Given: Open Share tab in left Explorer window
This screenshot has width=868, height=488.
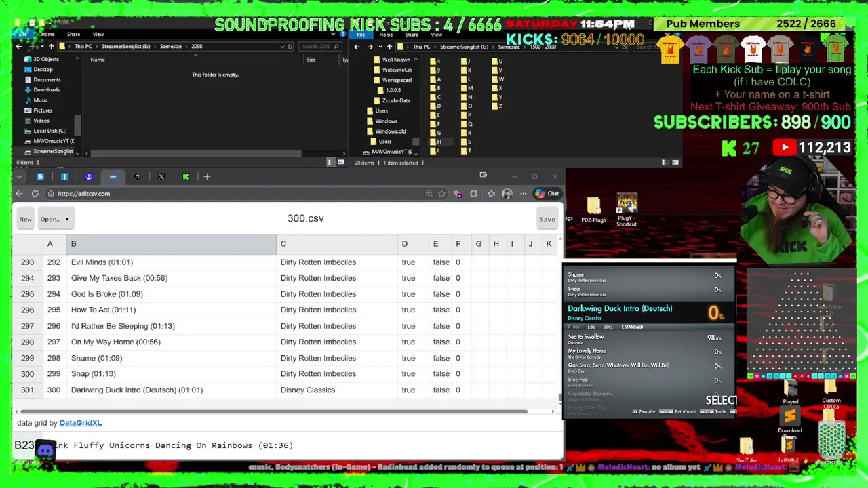Looking at the screenshot, I should pyautogui.click(x=73, y=35).
